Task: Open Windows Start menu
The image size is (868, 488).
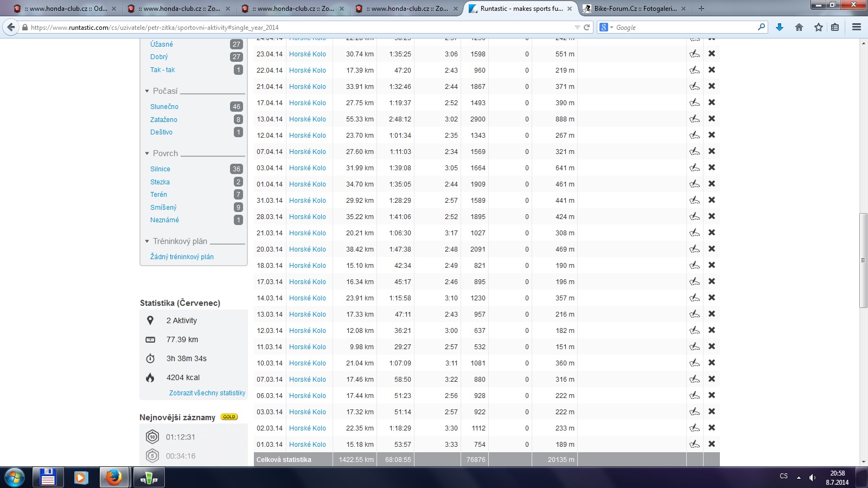Action: click(x=15, y=478)
